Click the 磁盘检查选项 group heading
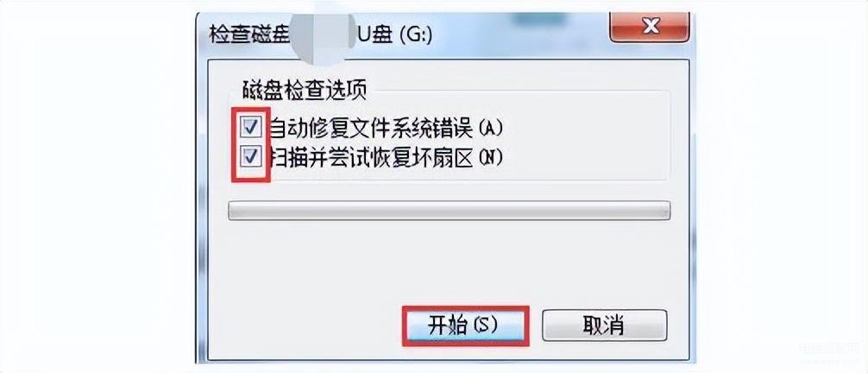The height and width of the screenshot is (373, 868). [305, 90]
